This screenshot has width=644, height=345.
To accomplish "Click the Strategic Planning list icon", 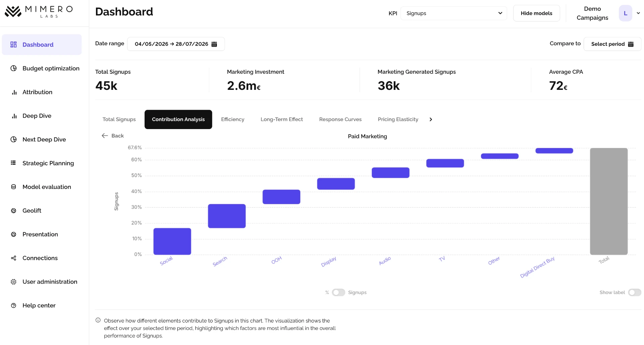I will (13, 163).
